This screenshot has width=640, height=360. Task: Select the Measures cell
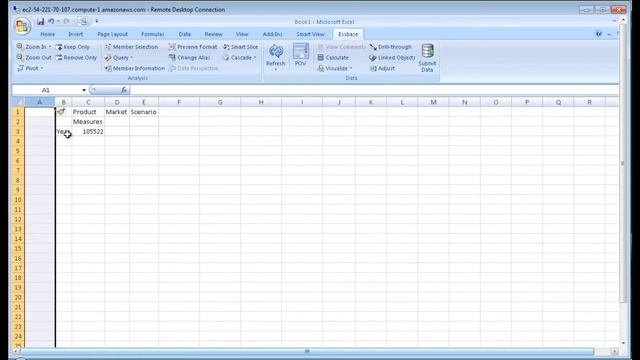[88, 122]
